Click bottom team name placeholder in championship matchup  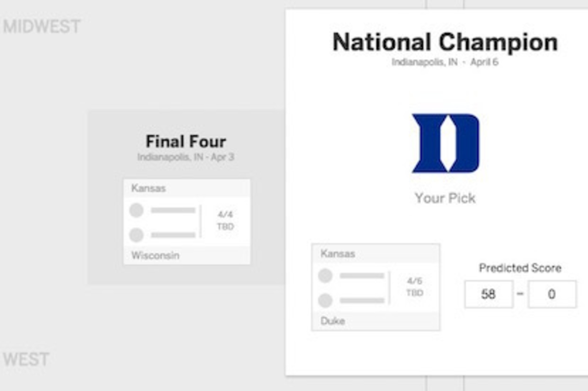362,300
